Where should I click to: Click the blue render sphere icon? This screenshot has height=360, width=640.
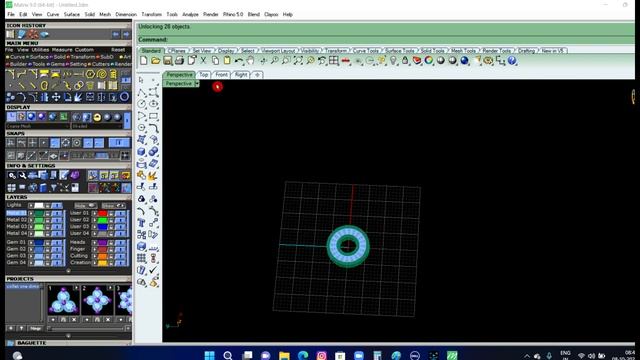coord(464,61)
